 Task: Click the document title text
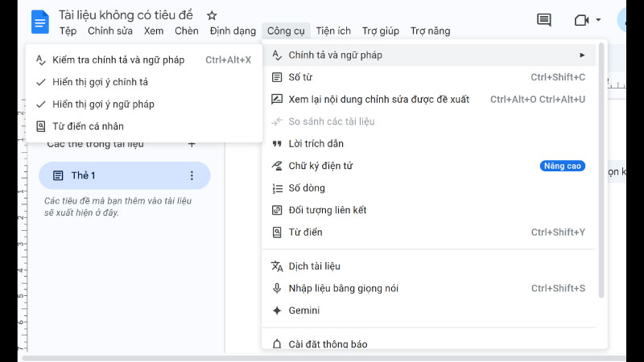point(126,15)
